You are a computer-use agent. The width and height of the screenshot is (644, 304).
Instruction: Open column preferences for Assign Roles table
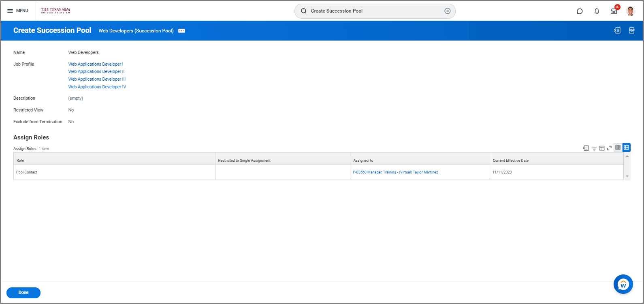pyautogui.click(x=602, y=148)
